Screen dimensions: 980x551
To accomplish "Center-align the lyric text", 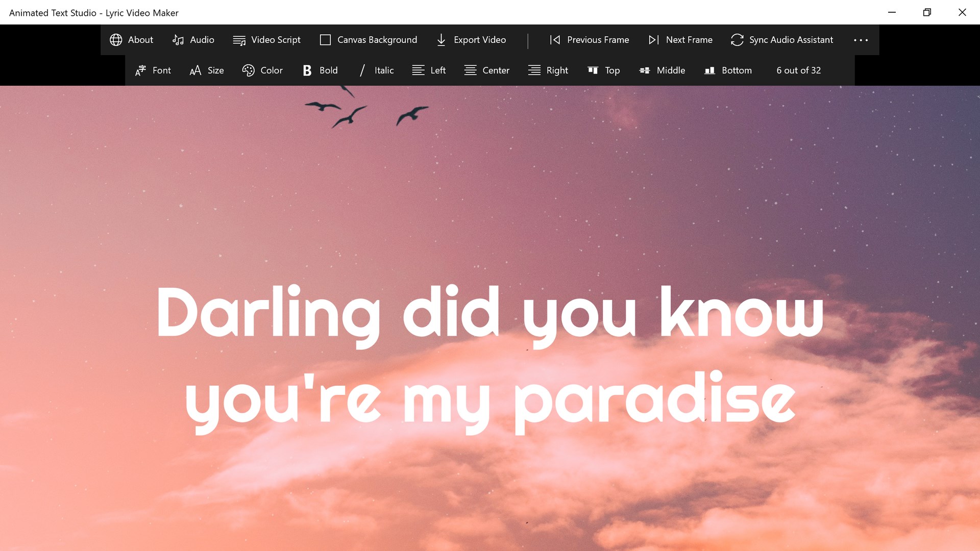I will [x=486, y=70].
